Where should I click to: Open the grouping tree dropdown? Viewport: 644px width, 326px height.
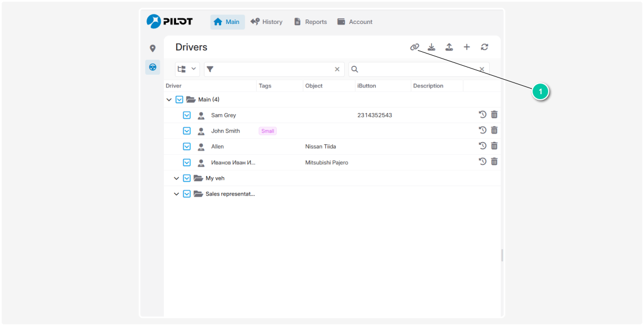coord(187,69)
